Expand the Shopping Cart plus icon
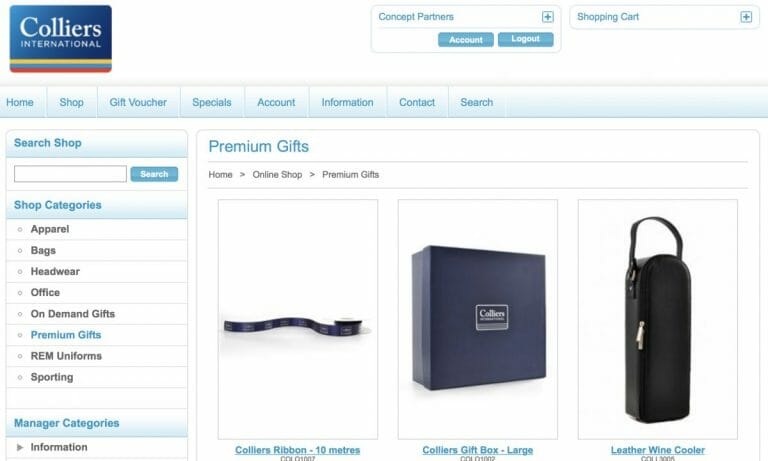This screenshot has width=768, height=461. (746, 17)
